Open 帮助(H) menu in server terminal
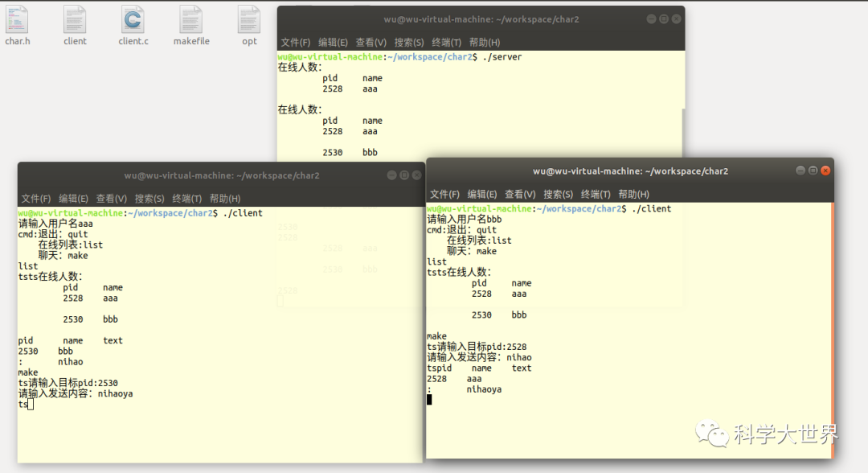The width and height of the screenshot is (868, 473). pos(485,42)
